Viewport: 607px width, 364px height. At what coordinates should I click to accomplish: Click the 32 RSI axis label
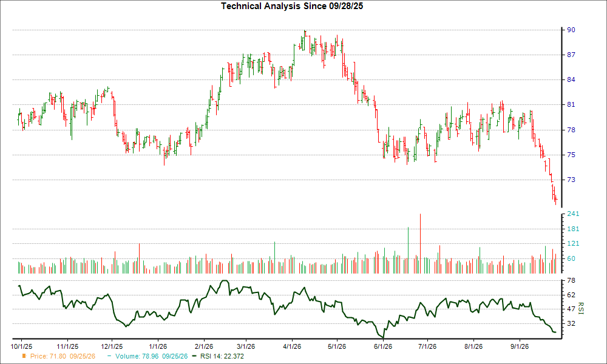pyautogui.click(x=571, y=323)
